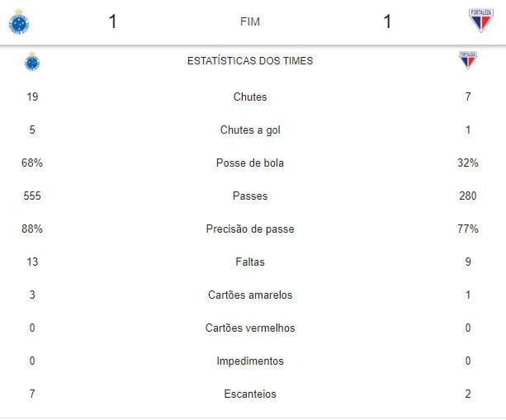506x420 pixels.
Task: Select the Posse de bola label
Action: 250,163
